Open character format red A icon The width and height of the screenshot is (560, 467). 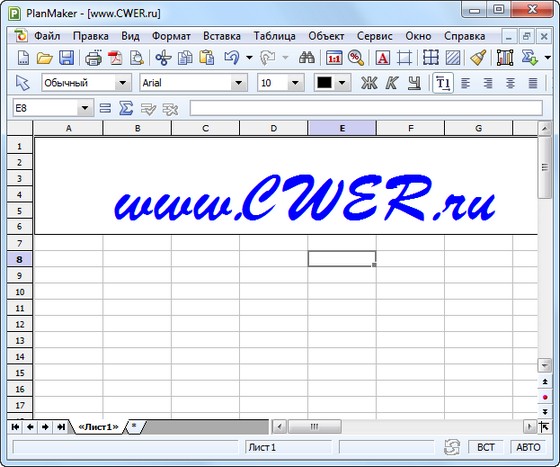pos(382,58)
